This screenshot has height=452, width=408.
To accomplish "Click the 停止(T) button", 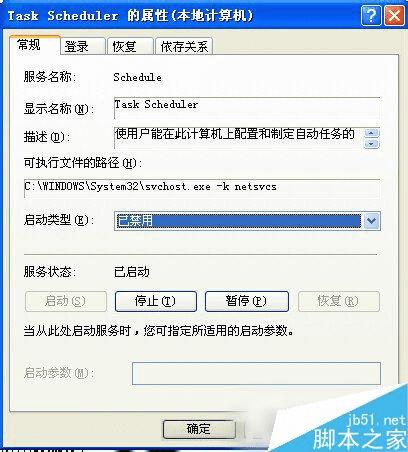I will point(156,301).
